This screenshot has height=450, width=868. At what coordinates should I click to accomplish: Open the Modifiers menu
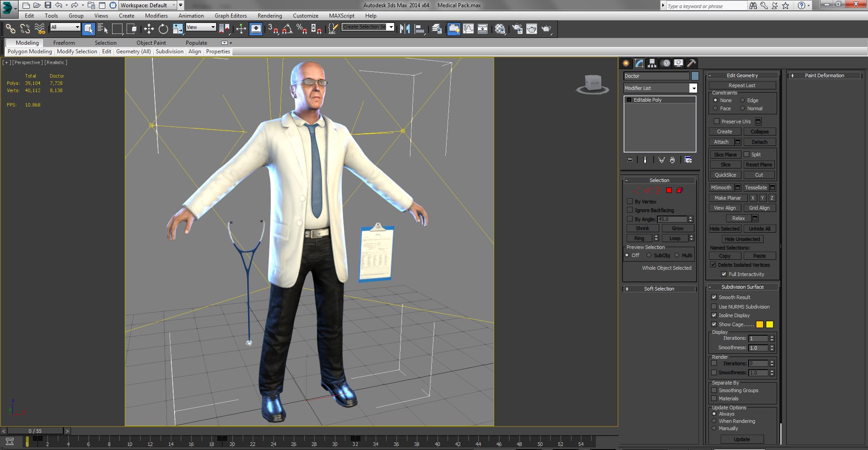pos(156,16)
